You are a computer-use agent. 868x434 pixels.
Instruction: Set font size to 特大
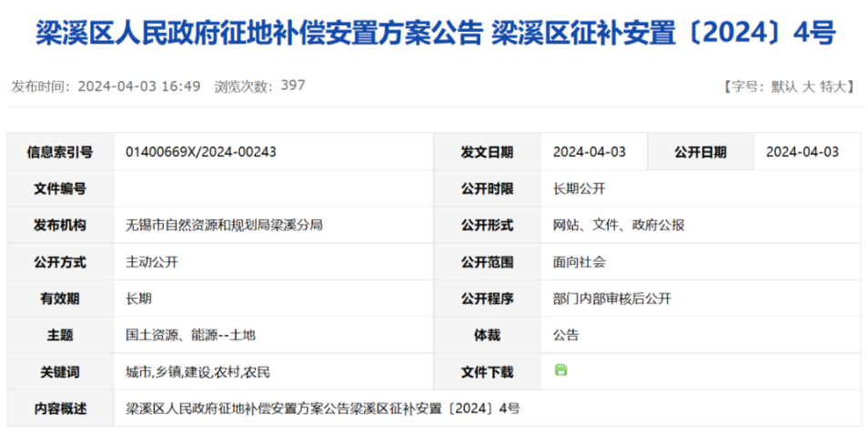pos(833,87)
